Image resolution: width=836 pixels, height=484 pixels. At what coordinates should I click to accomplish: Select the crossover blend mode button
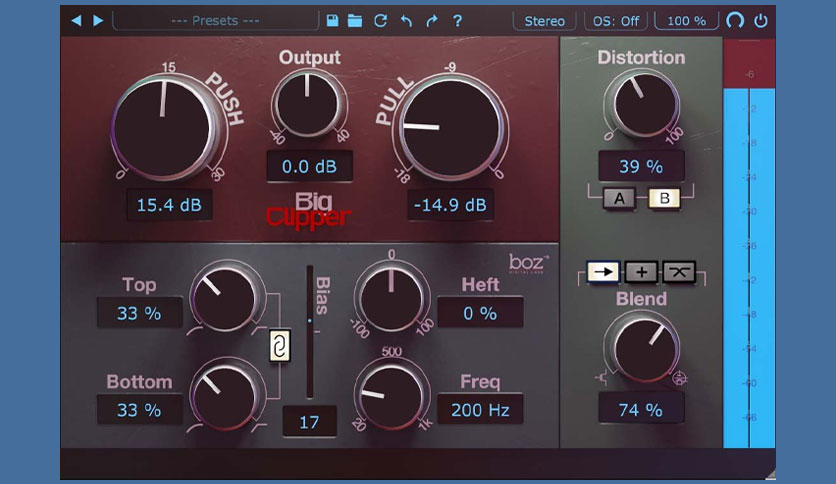pyautogui.click(x=678, y=272)
